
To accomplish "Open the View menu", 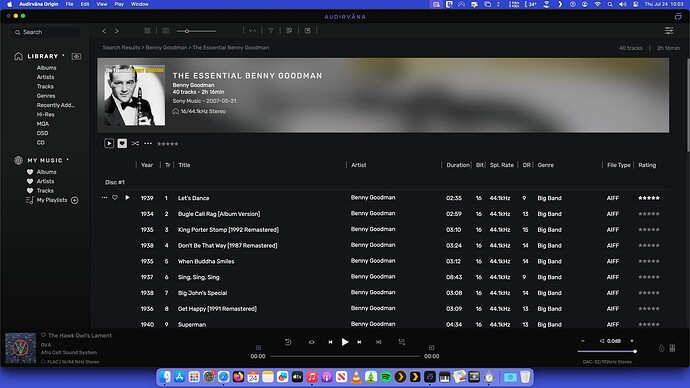I will click(102, 4).
